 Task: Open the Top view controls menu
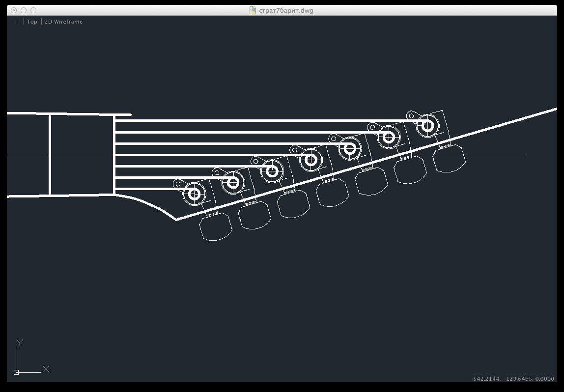tap(32, 22)
